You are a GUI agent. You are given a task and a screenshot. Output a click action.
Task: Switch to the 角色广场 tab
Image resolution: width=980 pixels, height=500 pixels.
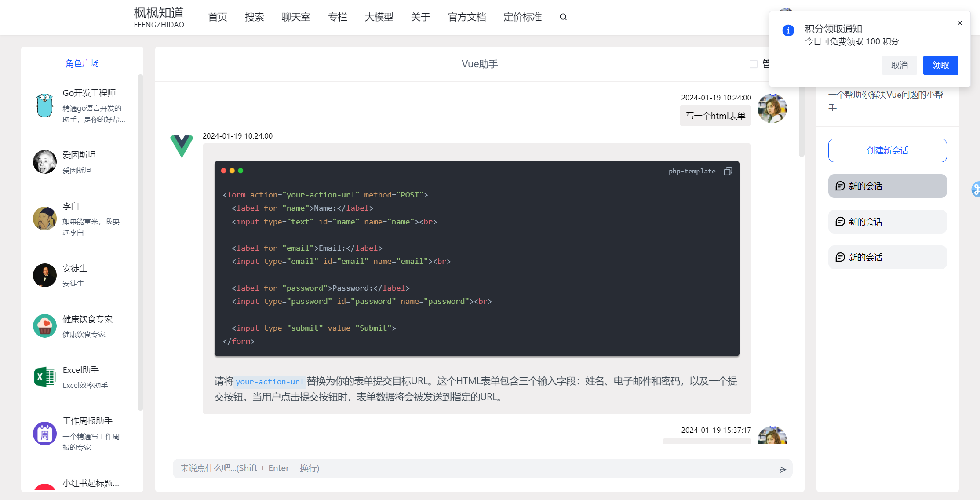[x=82, y=63]
